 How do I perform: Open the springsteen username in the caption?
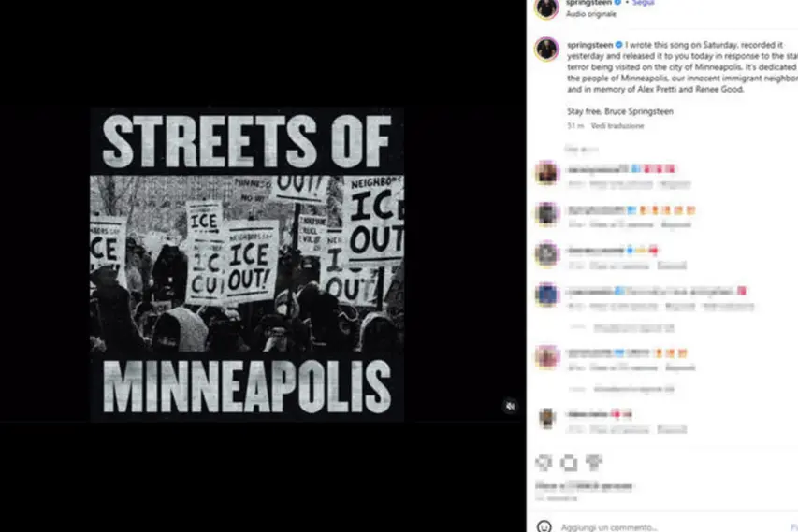pos(590,45)
